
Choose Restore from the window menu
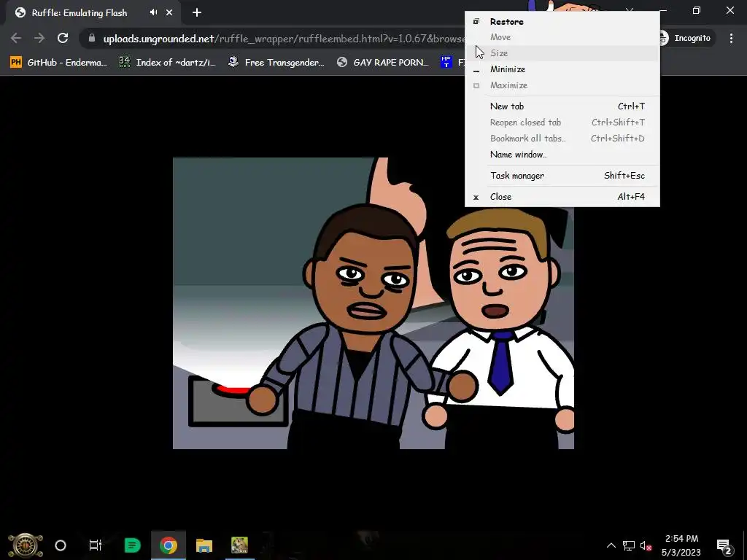click(562, 21)
